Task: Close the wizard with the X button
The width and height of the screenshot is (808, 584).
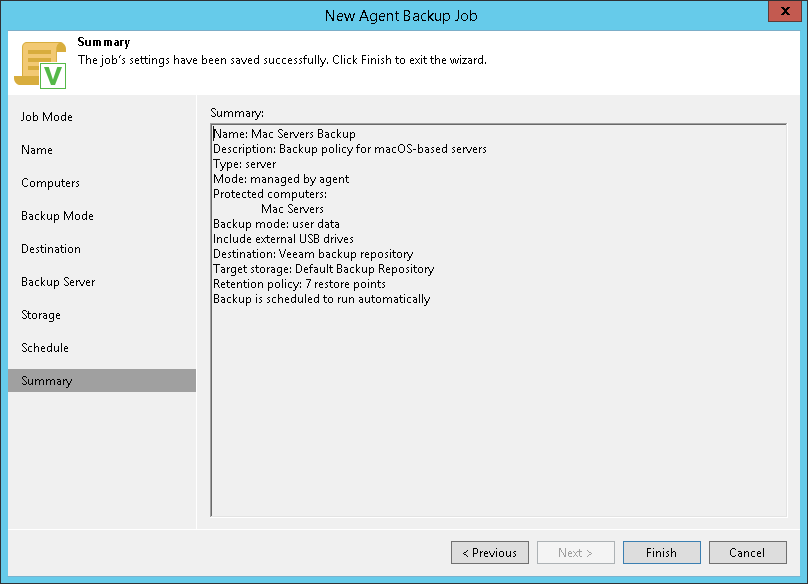Action: (785, 11)
